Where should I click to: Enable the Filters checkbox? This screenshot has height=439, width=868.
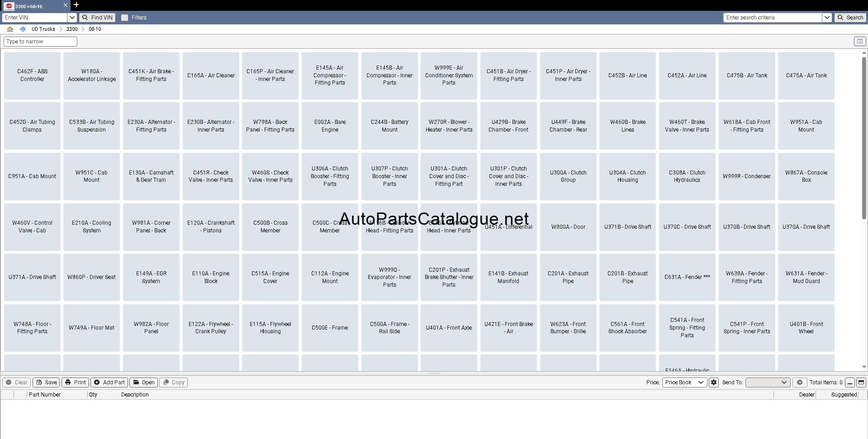(125, 18)
